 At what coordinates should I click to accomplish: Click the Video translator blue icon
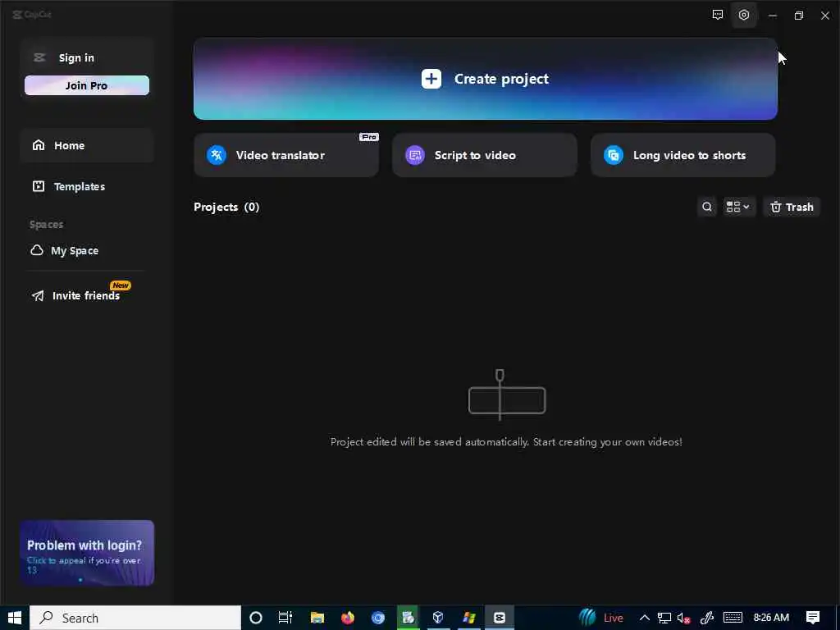coord(217,155)
